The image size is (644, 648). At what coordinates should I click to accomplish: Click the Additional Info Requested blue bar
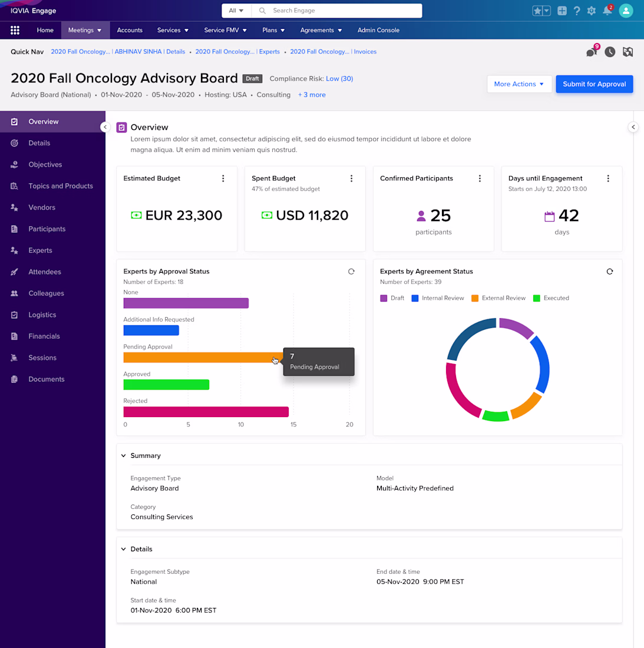click(x=151, y=330)
